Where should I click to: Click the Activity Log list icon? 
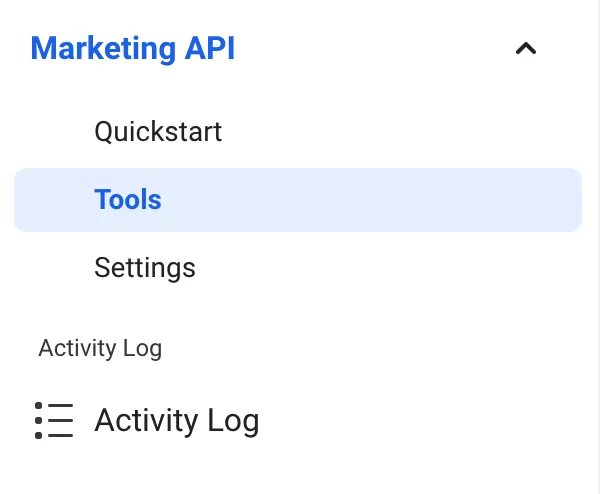54,420
